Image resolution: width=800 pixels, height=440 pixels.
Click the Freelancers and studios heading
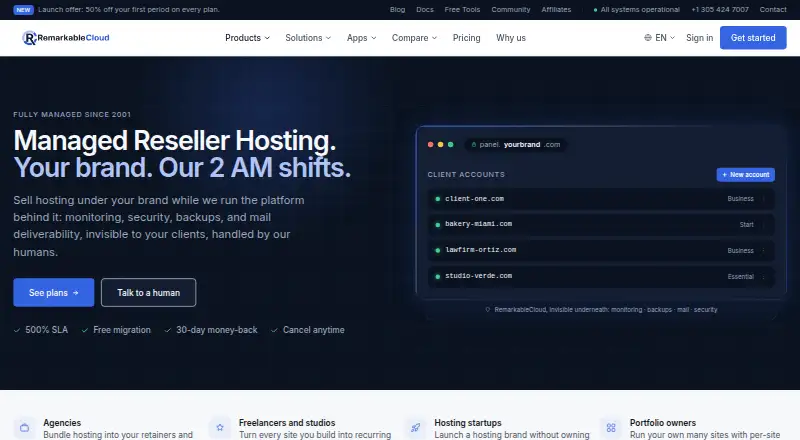(x=287, y=423)
